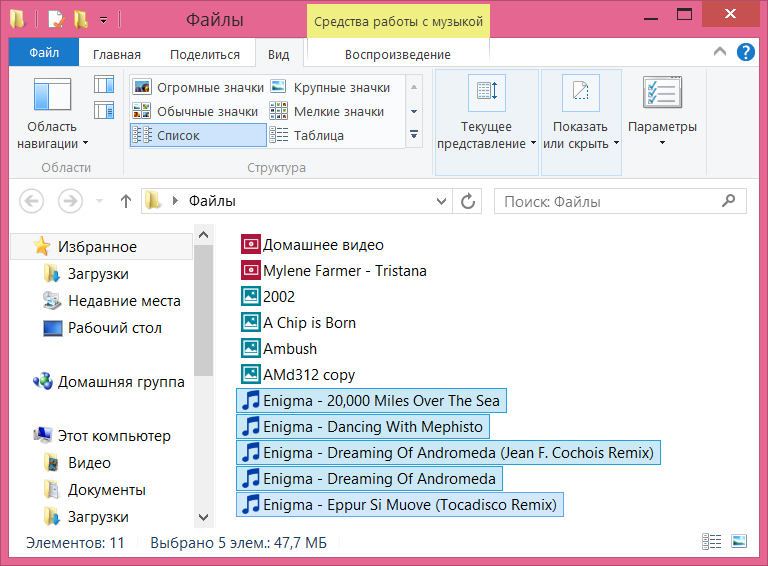Open Help via the question mark icon
This screenshot has height=566, width=768.
(x=745, y=52)
